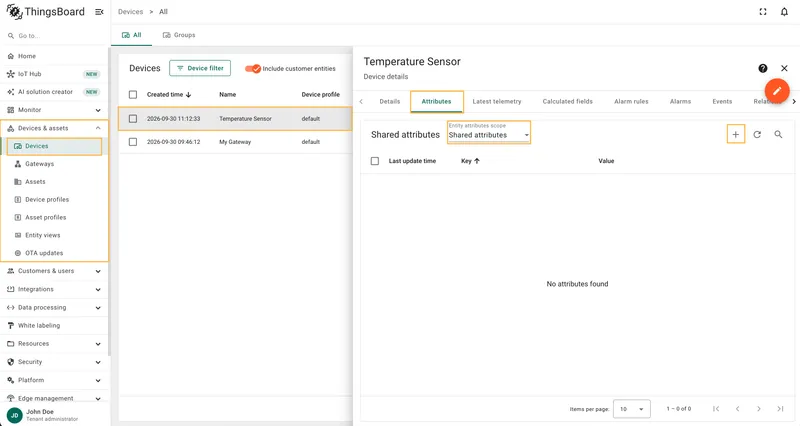Check the My Gateway row checkbox
The height and width of the screenshot is (426, 800).
[133, 142]
